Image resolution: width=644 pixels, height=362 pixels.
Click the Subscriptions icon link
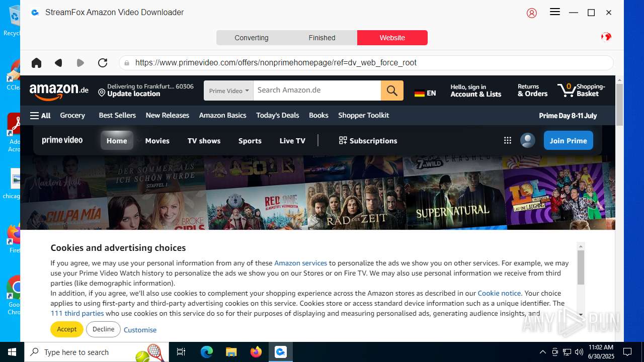point(368,141)
